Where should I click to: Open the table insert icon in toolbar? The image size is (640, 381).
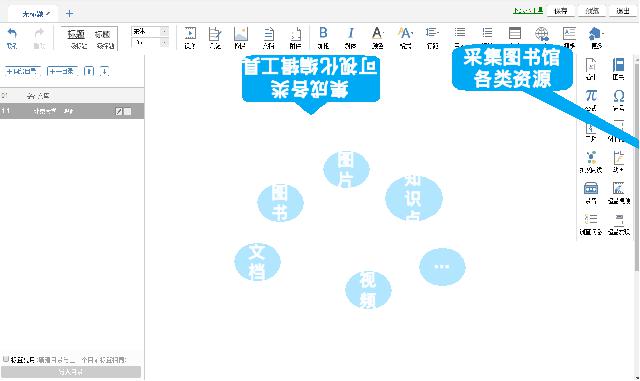click(515, 33)
